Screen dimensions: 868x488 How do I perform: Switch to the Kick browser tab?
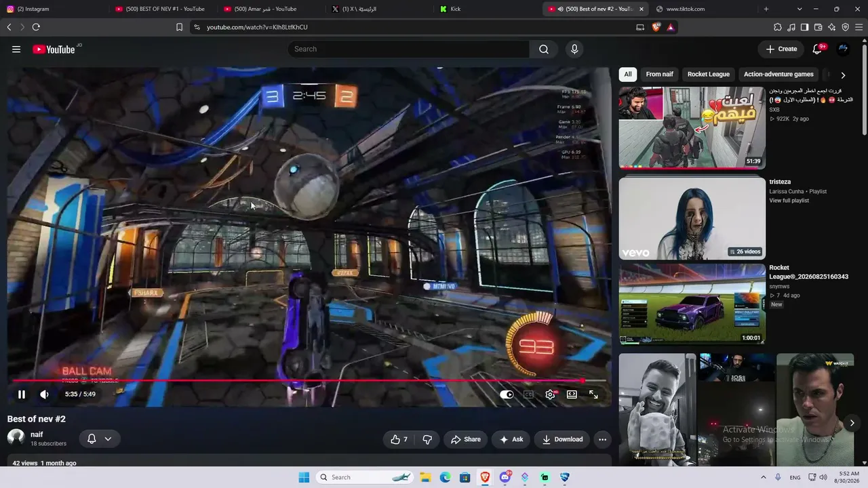(485, 9)
